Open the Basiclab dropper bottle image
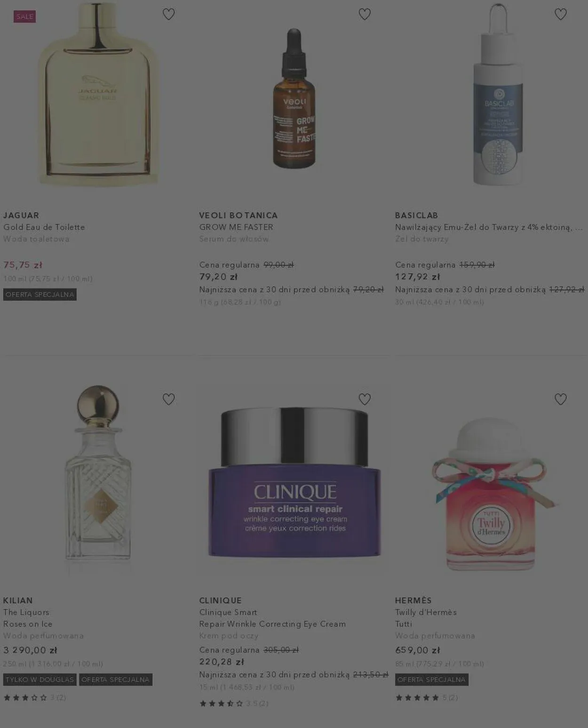This screenshot has height=728, width=588. (498, 94)
